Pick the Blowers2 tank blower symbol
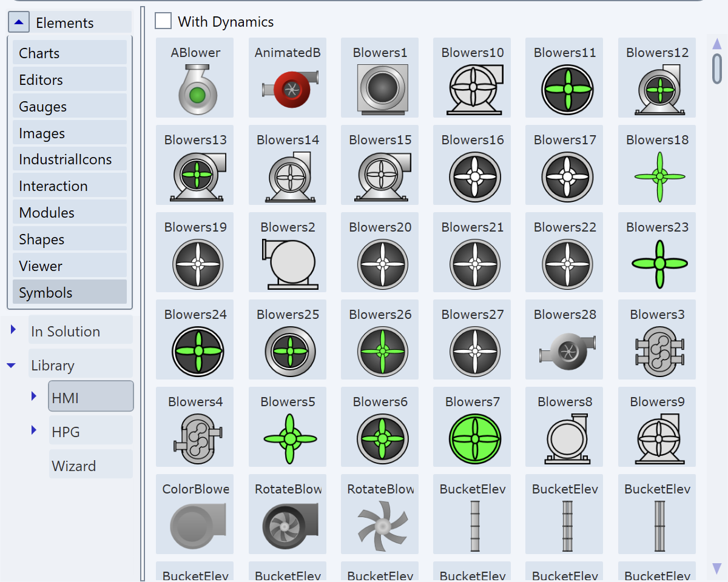 pyautogui.click(x=288, y=252)
